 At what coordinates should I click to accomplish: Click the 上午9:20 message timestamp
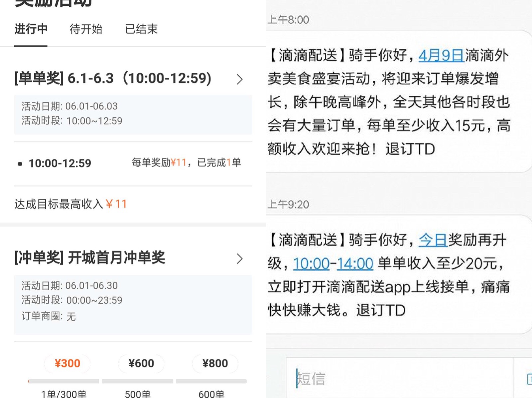[x=288, y=204]
